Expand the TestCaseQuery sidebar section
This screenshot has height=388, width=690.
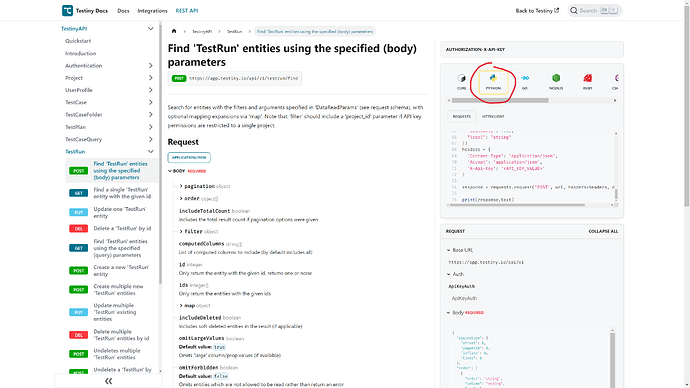pyautogui.click(x=150, y=139)
